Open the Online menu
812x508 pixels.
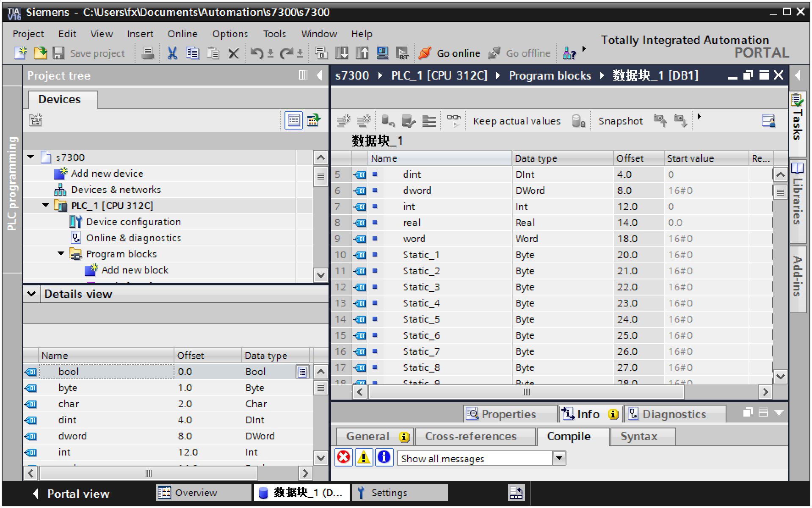(182, 34)
